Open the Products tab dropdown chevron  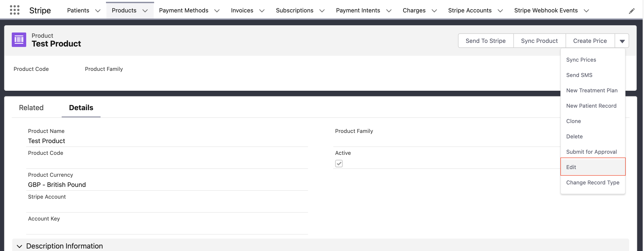pos(145,11)
